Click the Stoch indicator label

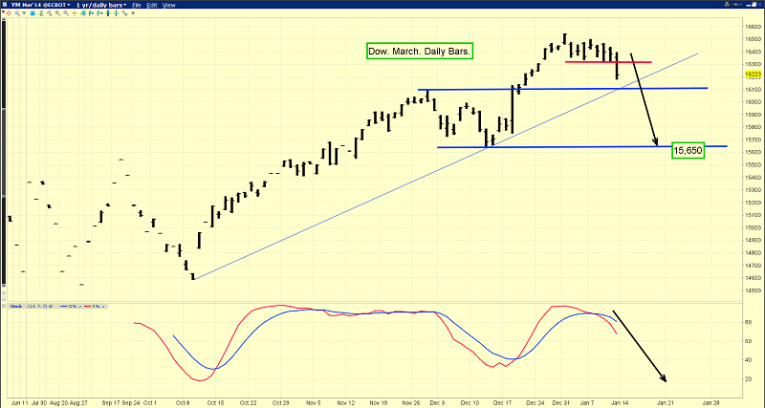pyautogui.click(x=16, y=306)
